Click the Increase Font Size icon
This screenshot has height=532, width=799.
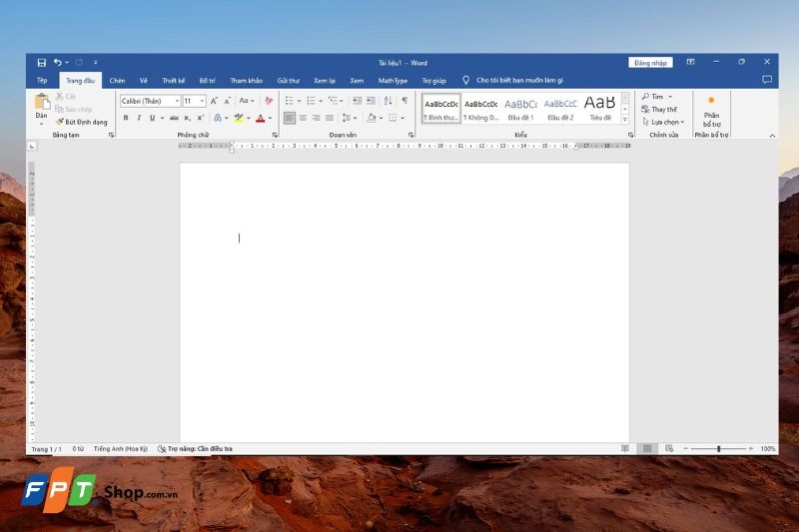(214, 101)
